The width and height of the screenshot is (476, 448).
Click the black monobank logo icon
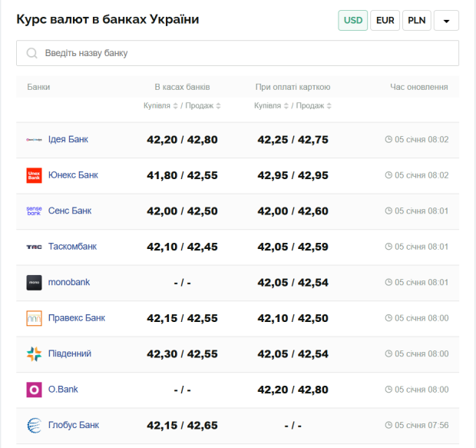pyautogui.click(x=34, y=282)
